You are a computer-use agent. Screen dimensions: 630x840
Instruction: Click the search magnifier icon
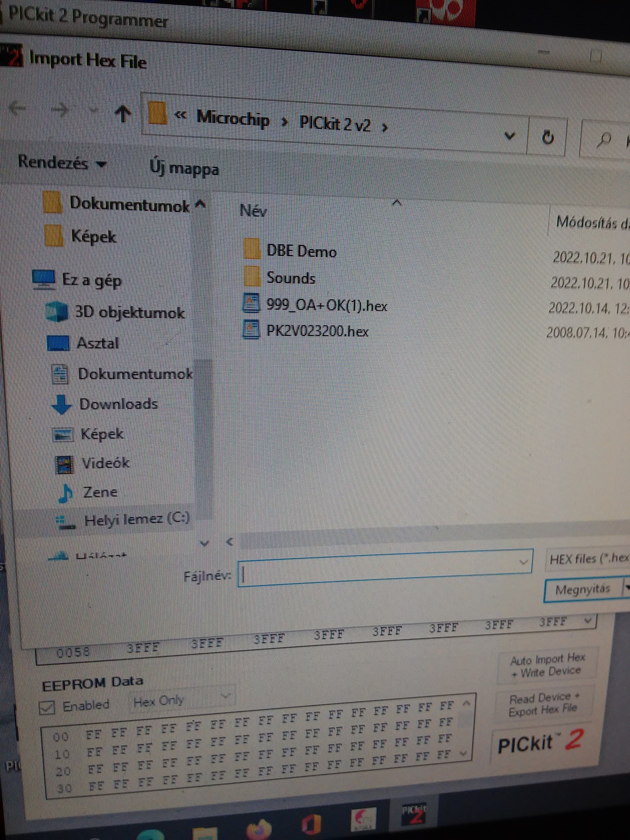pyautogui.click(x=605, y=140)
